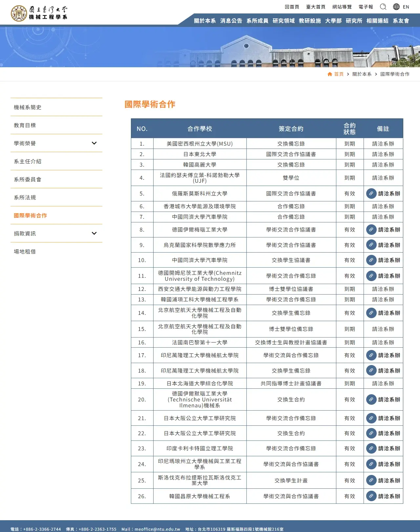Screen dimensions: 420x532
Task: Open 系所成員 navigation menu
Action: click(257, 21)
